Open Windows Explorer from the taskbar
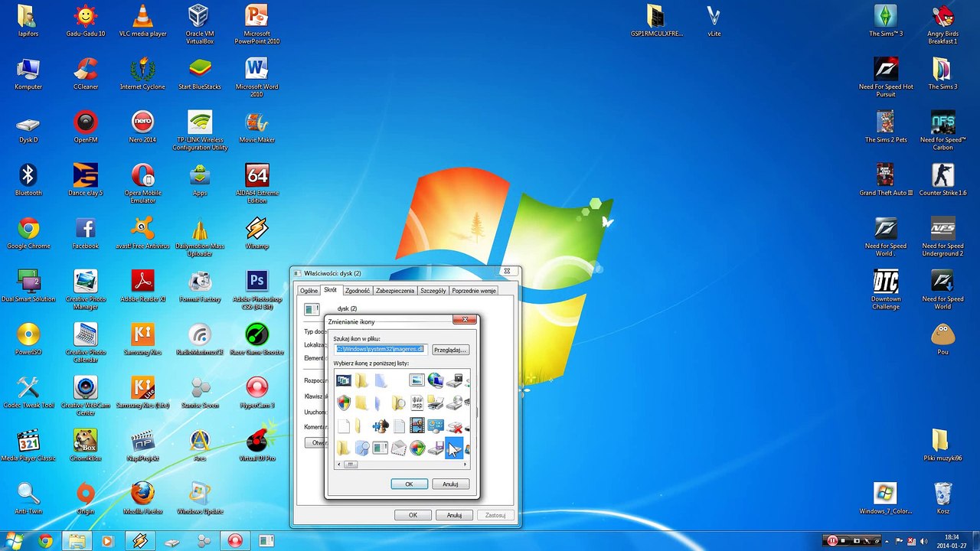 pyautogui.click(x=77, y=541)
